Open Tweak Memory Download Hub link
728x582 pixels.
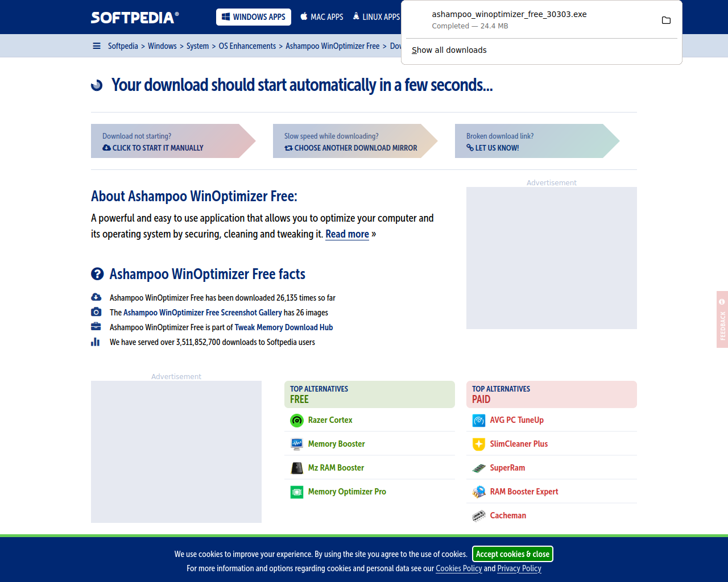[x=284, y=327]
